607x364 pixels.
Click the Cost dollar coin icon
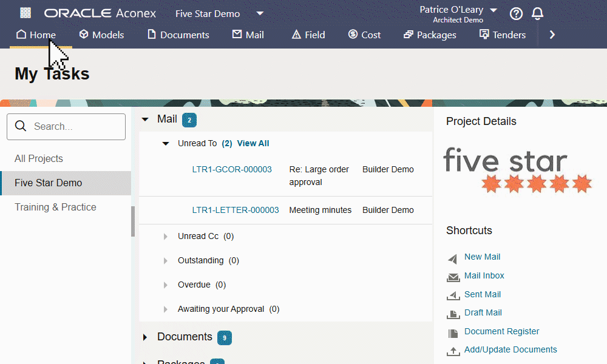tap(353, 35)
